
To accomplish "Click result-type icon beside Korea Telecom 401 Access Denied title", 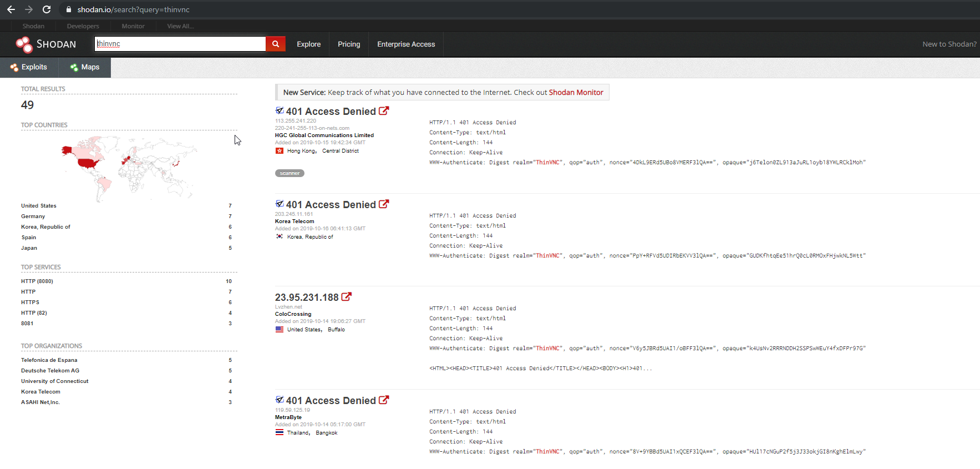I will pyautogui.click(x=280, y=204).
